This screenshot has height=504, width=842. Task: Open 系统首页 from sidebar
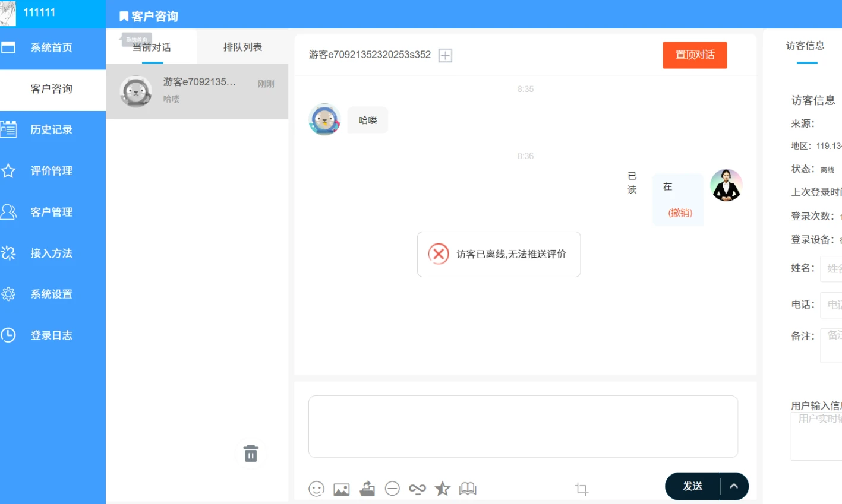(x=53, y=47)
